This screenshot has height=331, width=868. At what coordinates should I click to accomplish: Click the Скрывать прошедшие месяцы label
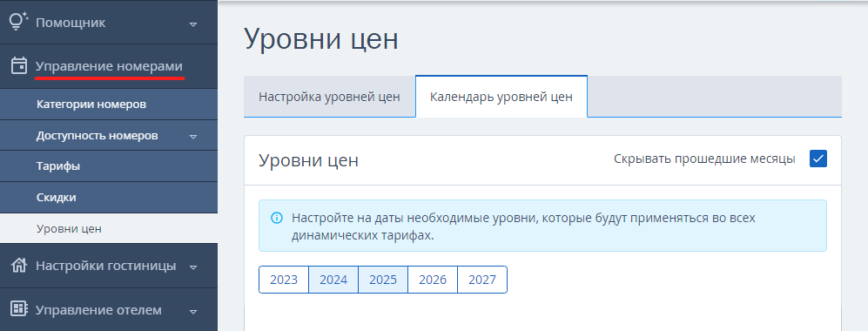(704, 159)
